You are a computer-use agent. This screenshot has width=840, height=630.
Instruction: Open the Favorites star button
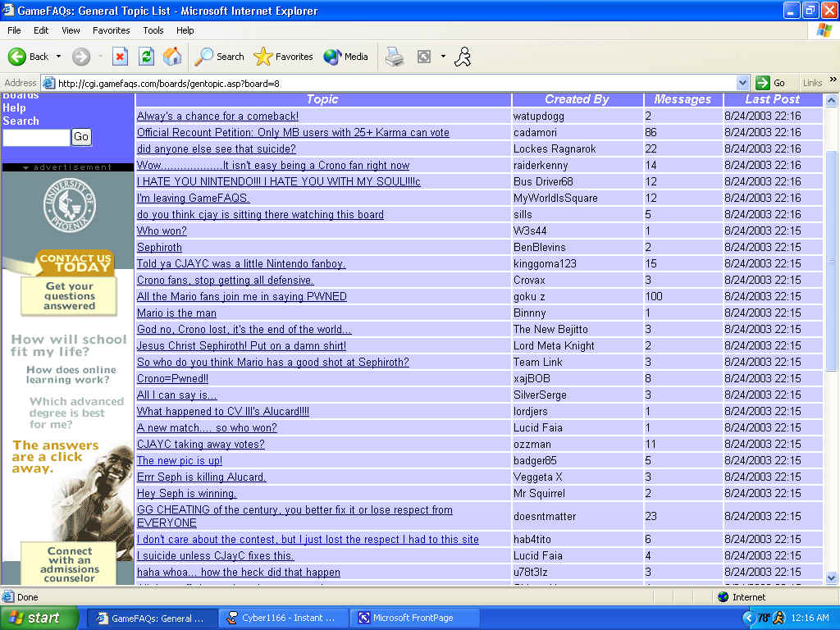coord(283,57)
